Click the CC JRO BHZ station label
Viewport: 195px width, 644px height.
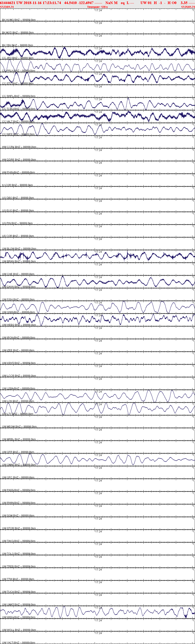tap(18, 58)
